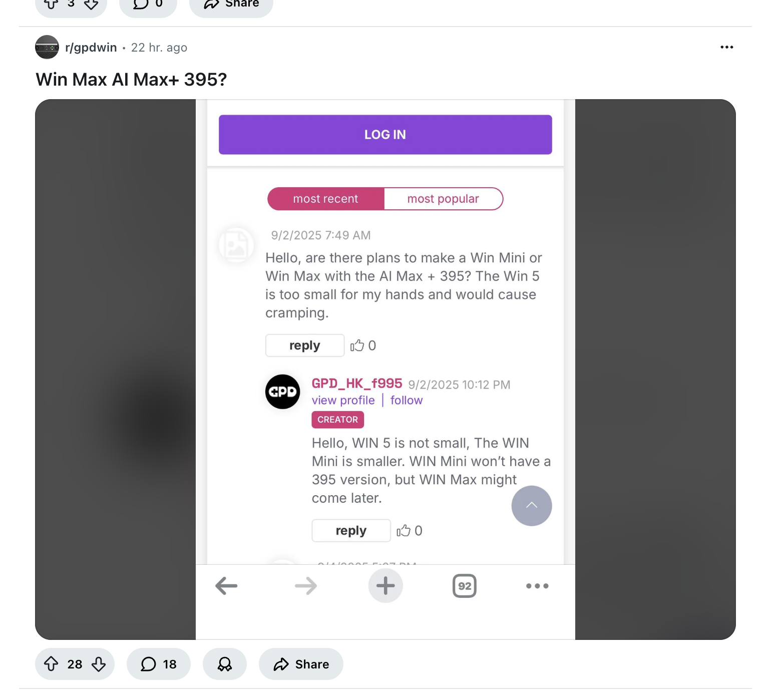Switch to the most popular tab
This screenshot has width=784, height=697.
pyautogui.click(x=443, y=199)
